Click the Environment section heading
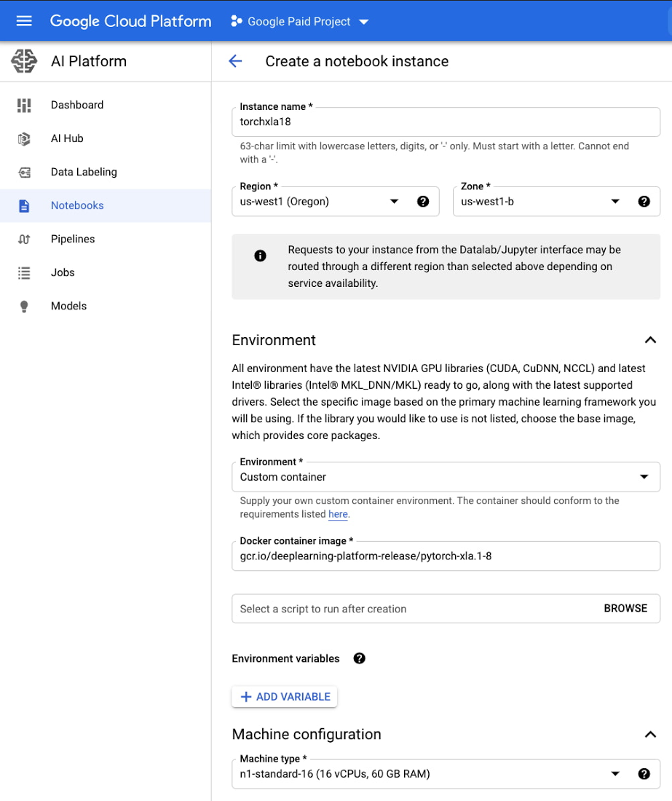This screenshot has width=672, height=801. (x=274, y=340)
